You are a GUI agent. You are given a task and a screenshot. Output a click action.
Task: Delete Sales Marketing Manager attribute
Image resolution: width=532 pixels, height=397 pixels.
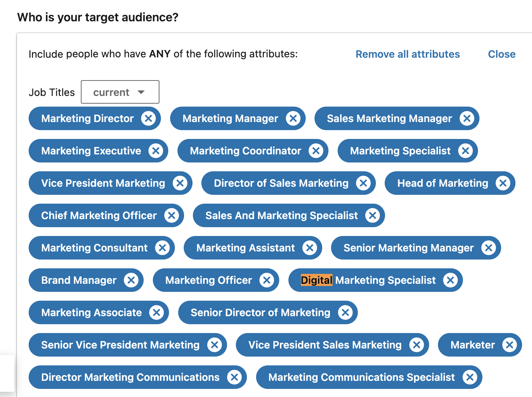pos(467,119)
